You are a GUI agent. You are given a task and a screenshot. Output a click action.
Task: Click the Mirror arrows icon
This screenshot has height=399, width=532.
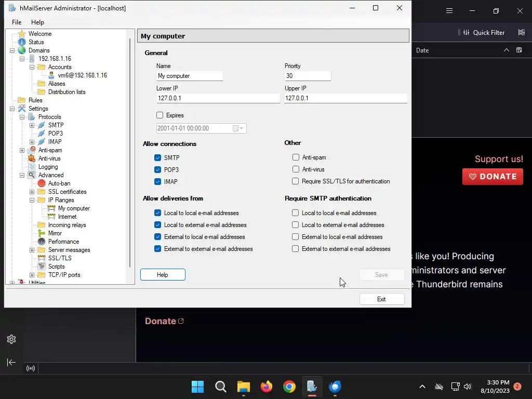tap(42, 233)
